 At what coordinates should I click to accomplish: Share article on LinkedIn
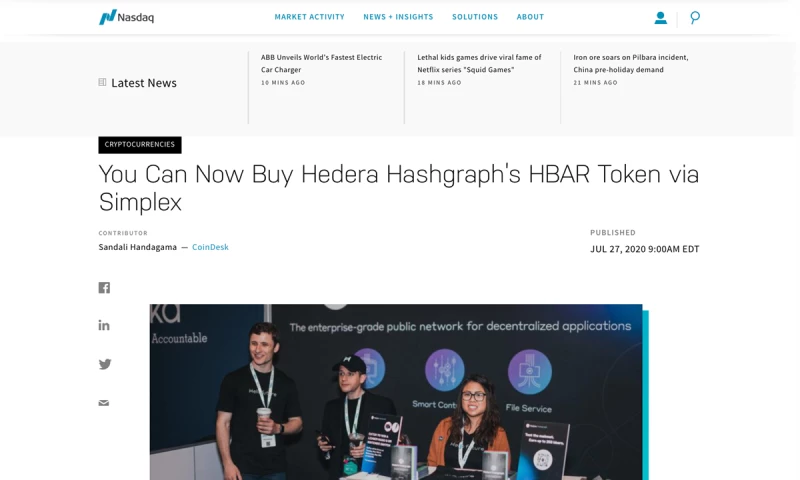[x=104, y=325]
